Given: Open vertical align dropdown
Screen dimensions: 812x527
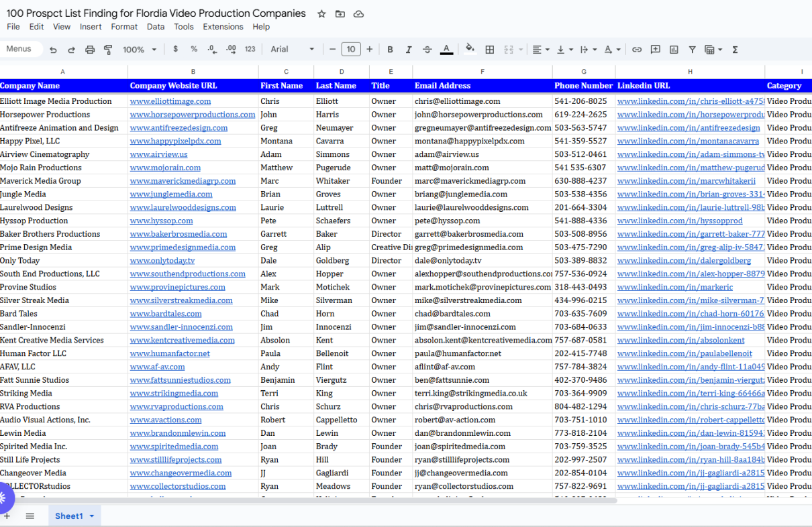Looking at the screenshot, I should 565,50.
